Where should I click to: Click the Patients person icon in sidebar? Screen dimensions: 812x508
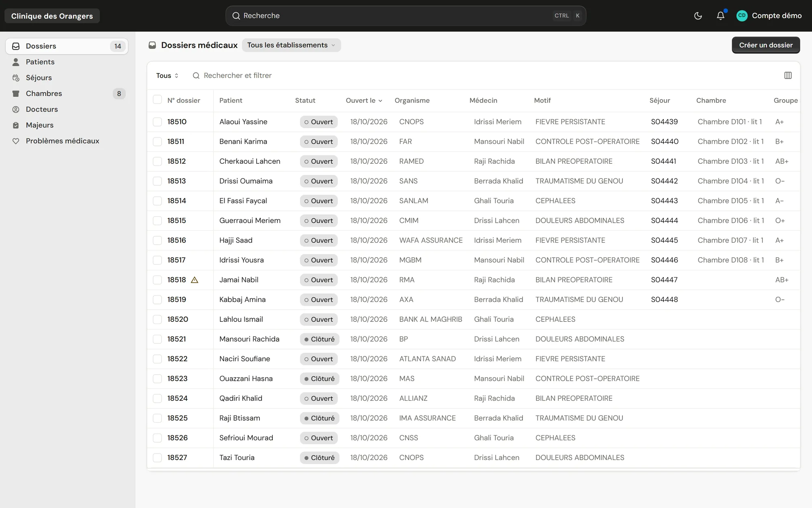[x=16, y=62]
